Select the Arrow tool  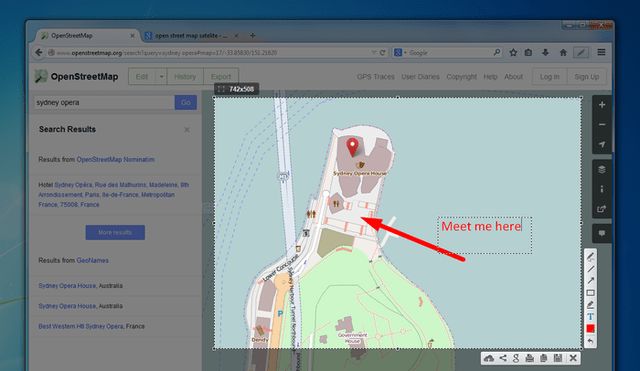pyautogui.click(x=590, y=281)
